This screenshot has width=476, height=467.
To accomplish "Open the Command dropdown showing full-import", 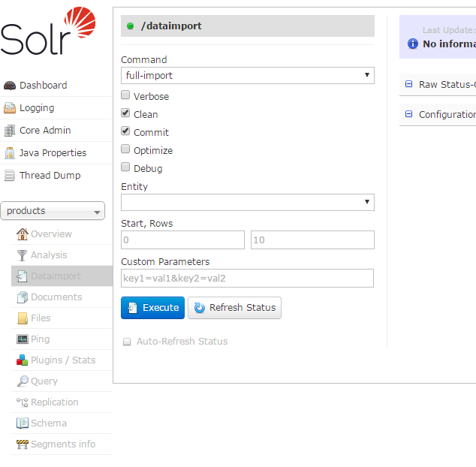I will point(248,76).
